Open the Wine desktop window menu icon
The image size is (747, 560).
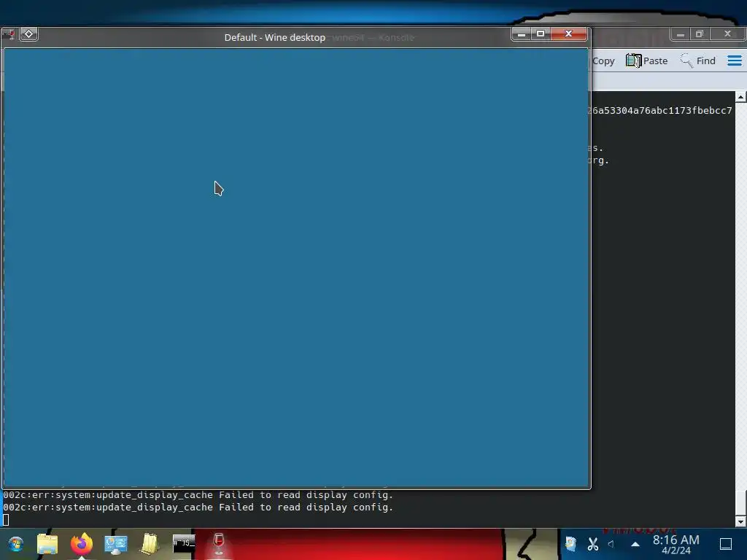tap(8, 34)
